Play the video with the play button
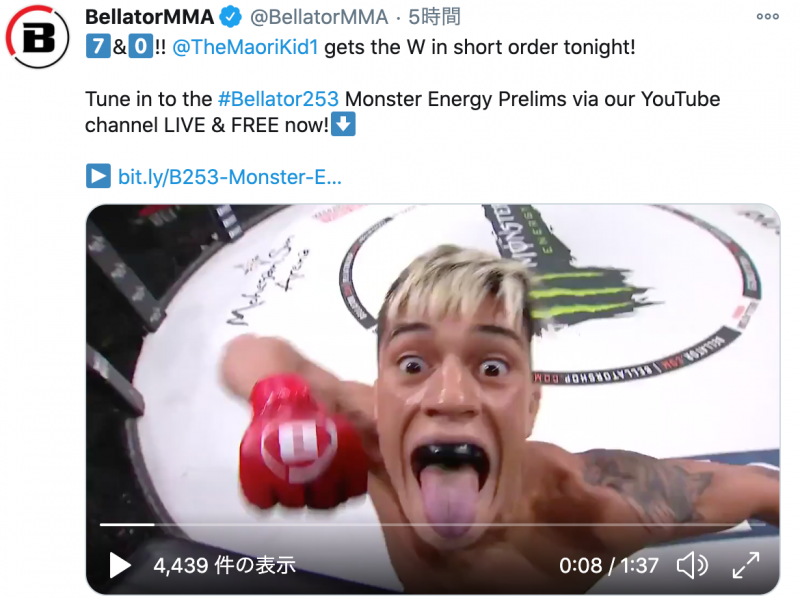This screenshot has width=800, height=598. coord(120,565)
